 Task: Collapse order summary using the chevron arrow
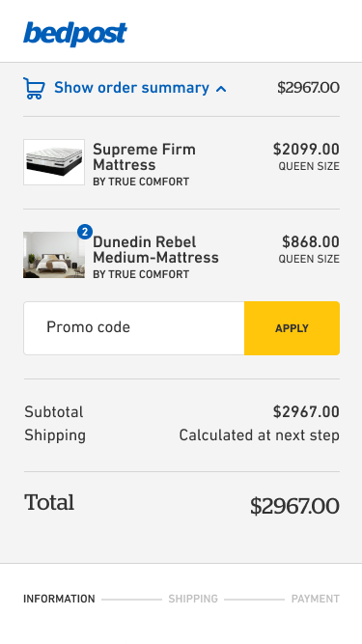pyautogui.click(x=221, y=89)
